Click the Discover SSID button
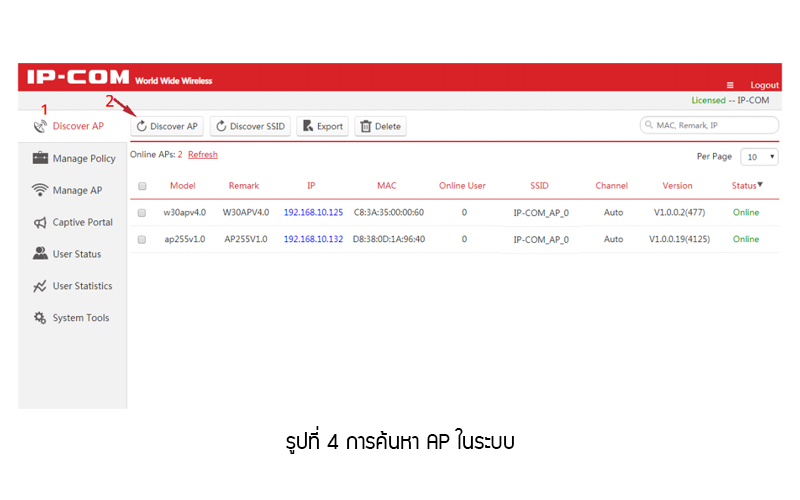Screen dimensions: 800x500 pyautogui.click(x=250, y=126)
